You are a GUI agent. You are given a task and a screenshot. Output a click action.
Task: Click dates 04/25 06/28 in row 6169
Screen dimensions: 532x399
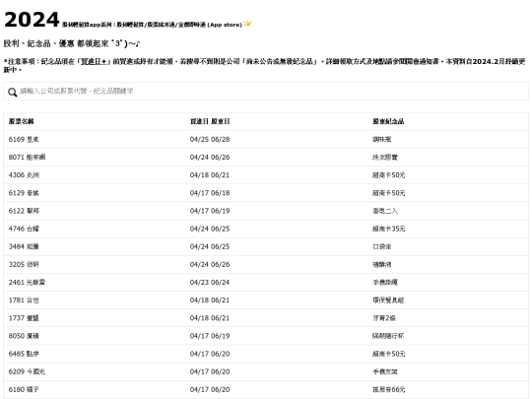210,140
